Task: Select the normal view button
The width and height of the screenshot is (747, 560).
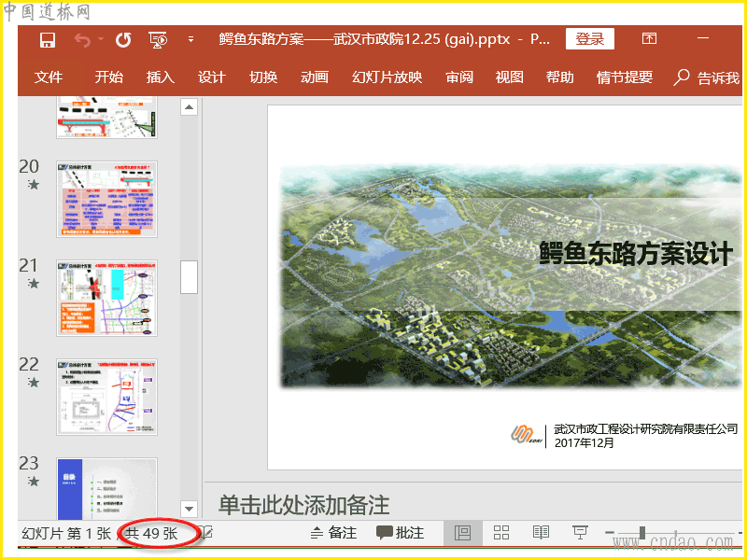Action: [462, 533]
